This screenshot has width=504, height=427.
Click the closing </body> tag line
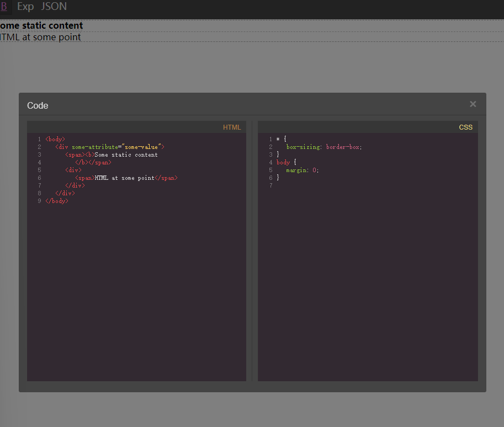[x=57, y=201]
